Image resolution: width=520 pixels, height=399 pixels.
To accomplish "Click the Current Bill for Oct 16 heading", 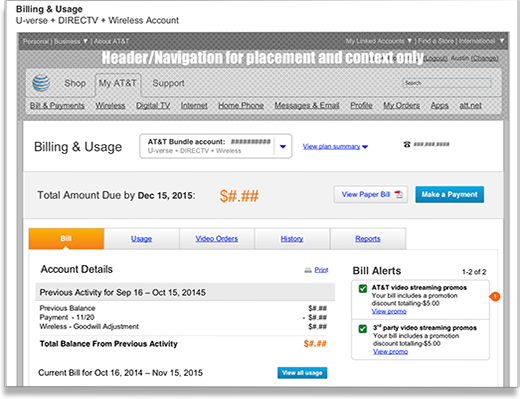I will [x=120, y=373].
